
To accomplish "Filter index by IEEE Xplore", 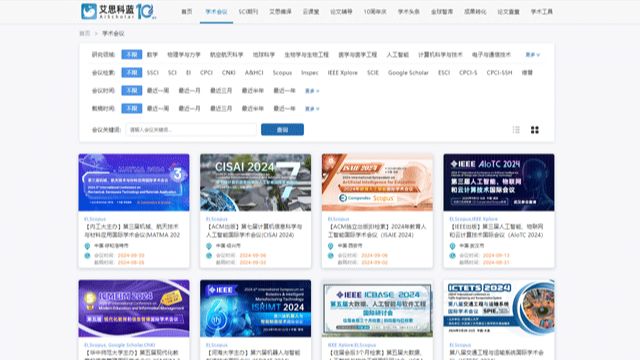I will click(x=342, y=73).
